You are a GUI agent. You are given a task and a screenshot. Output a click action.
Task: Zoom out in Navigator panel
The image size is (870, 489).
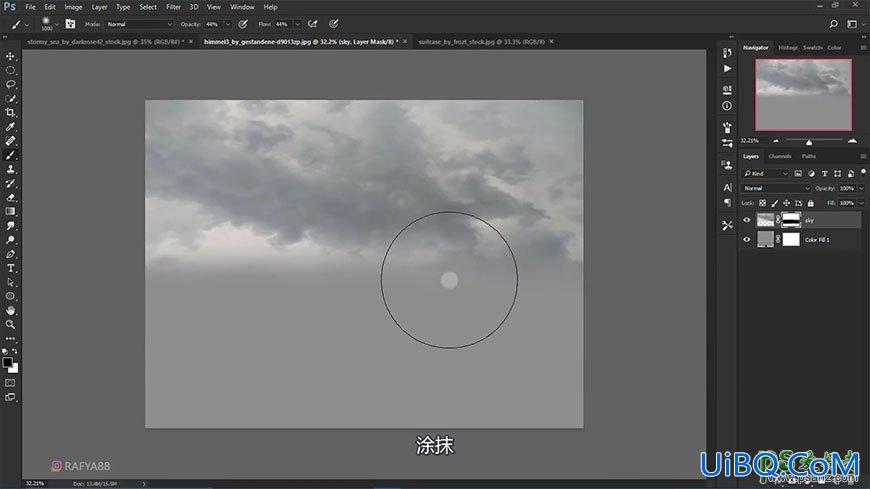click(776, 141)
